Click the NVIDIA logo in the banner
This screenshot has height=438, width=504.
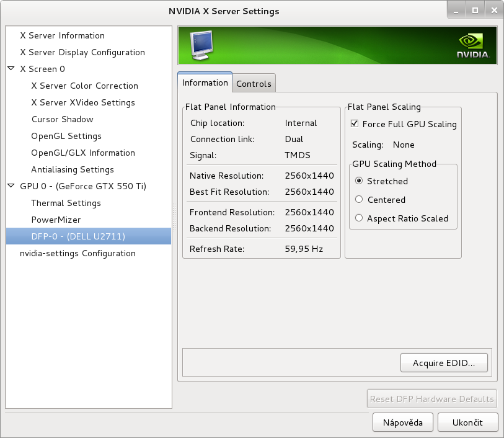[473, 46]
